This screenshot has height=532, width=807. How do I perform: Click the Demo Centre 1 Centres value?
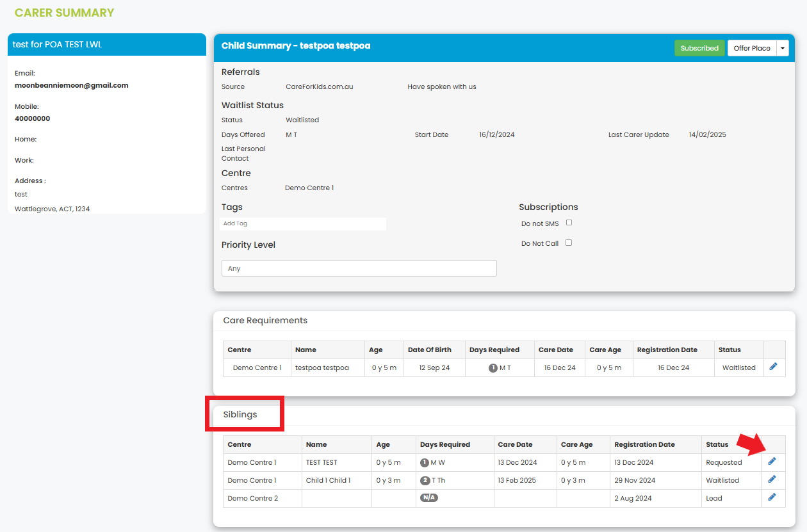tap(309, 188)
